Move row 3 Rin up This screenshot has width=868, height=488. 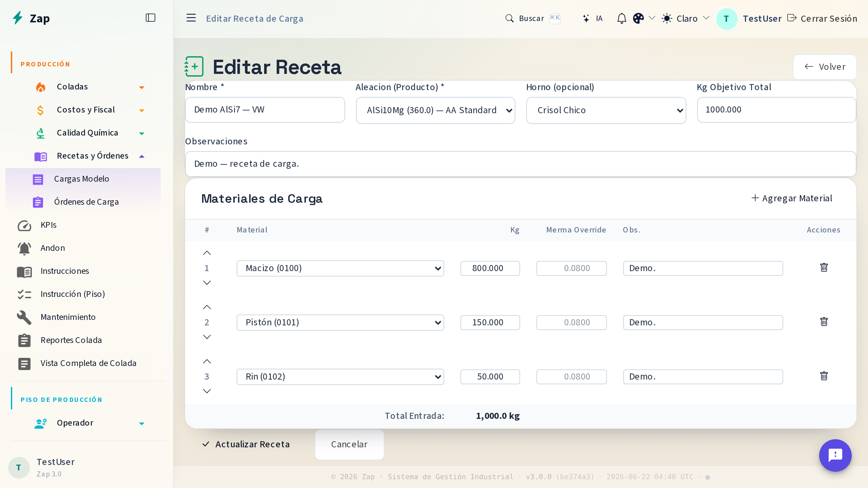(x=207, y=362)
